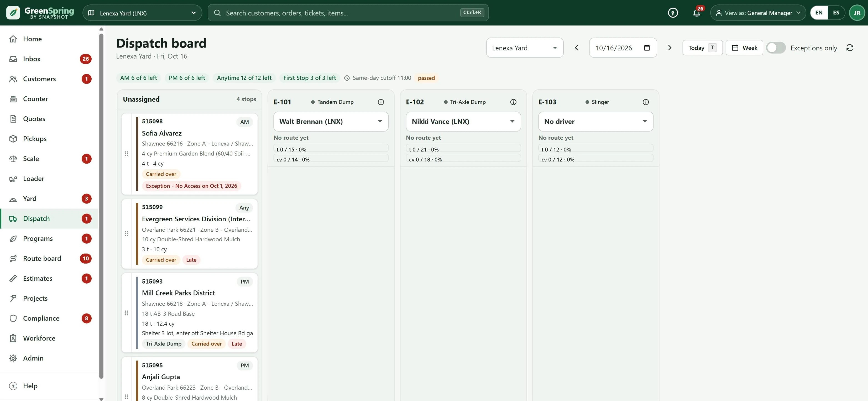Switch to Week view
This screenshot has width=868, height=401.
coord(744,47)
